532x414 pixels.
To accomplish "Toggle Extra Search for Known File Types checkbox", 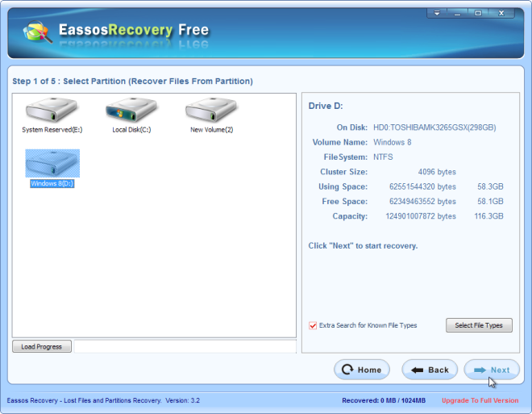I will (x=313, y=325).
